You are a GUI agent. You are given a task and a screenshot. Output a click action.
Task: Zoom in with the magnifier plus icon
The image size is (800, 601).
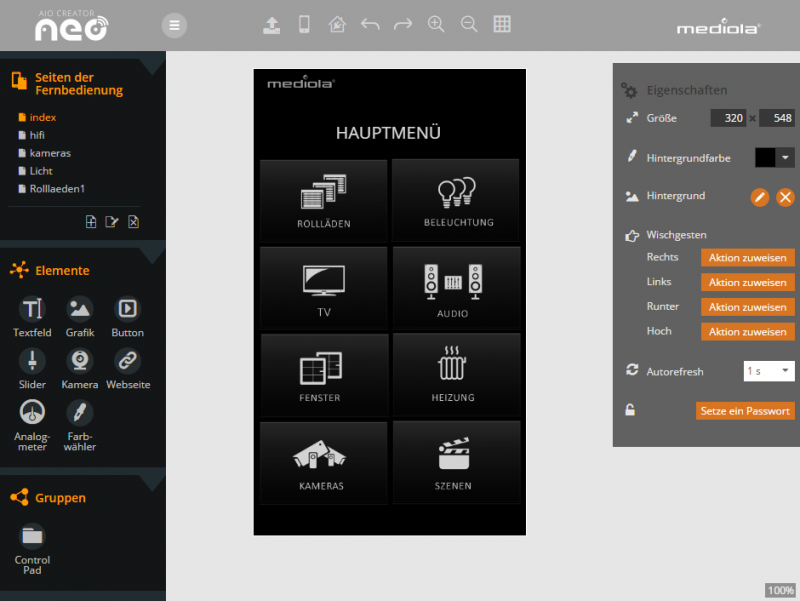(436, 25)
